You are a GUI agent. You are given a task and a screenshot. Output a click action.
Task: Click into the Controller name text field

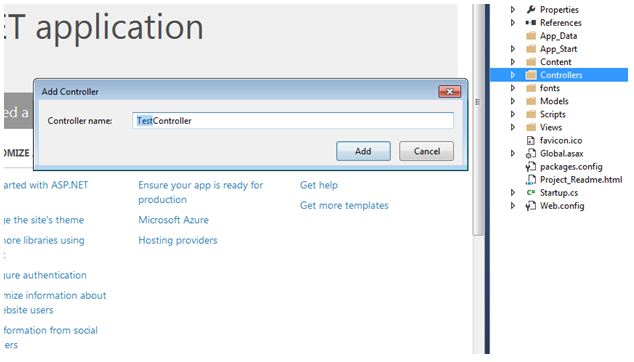pyautogui.click(x=293, y=121)
